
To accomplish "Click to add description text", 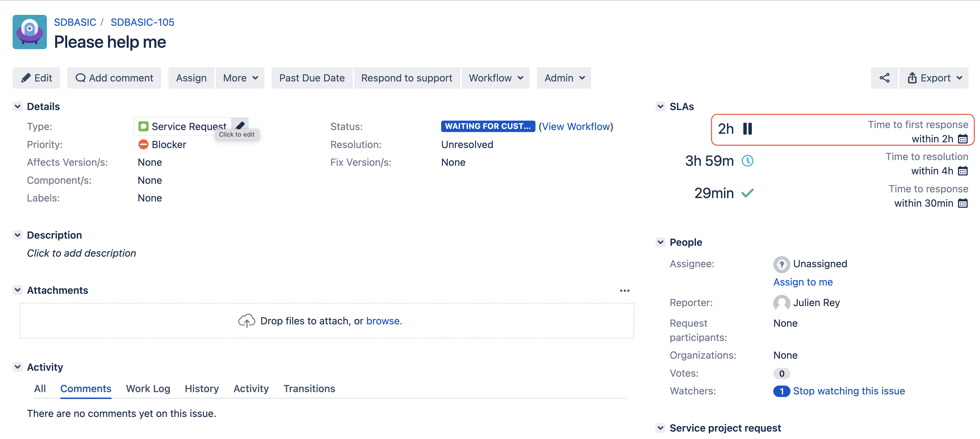I will tap(81, 253).
